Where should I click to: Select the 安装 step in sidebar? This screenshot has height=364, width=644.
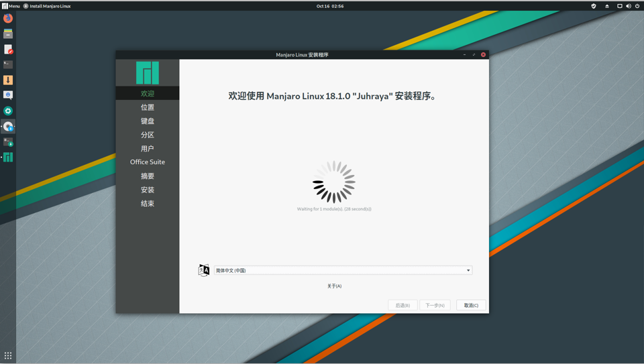(148, 190)
